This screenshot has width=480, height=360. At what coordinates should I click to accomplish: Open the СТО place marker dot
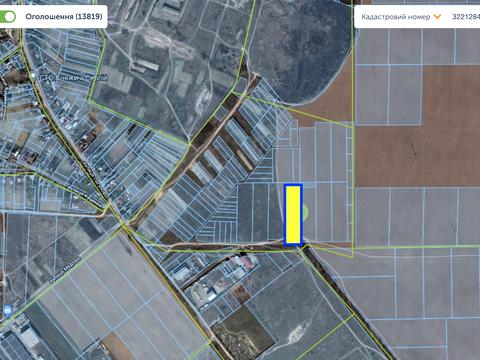tap(33, 76)
